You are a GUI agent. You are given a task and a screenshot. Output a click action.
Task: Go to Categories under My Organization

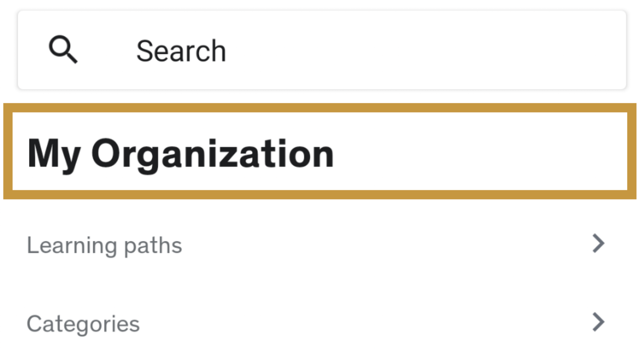tap(83, 324)
